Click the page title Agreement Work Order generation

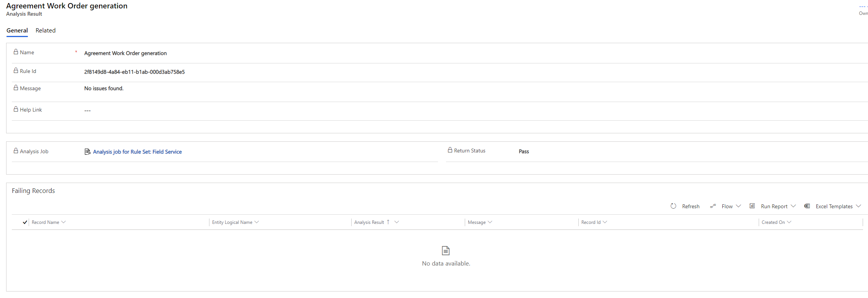(67, 6)
